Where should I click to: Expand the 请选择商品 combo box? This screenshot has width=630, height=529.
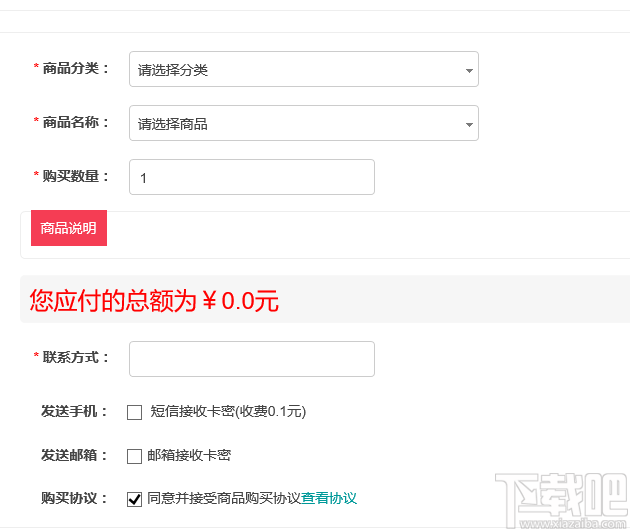303,124
